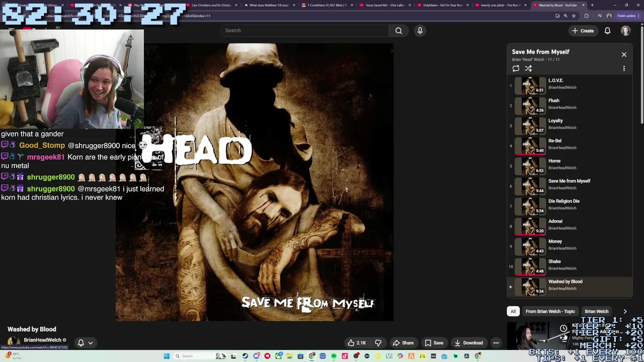Open Discord from the taskbar
The image size is (644, 362).
[256, 356]
